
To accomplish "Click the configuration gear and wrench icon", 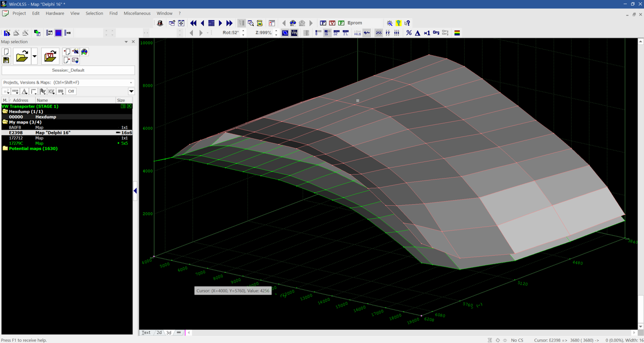I will (390, 23).
